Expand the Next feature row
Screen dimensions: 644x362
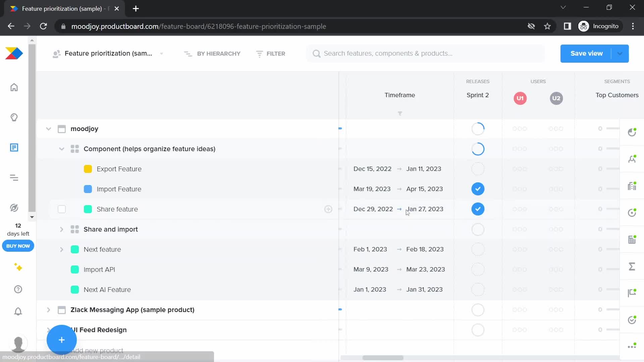point(62,249)
